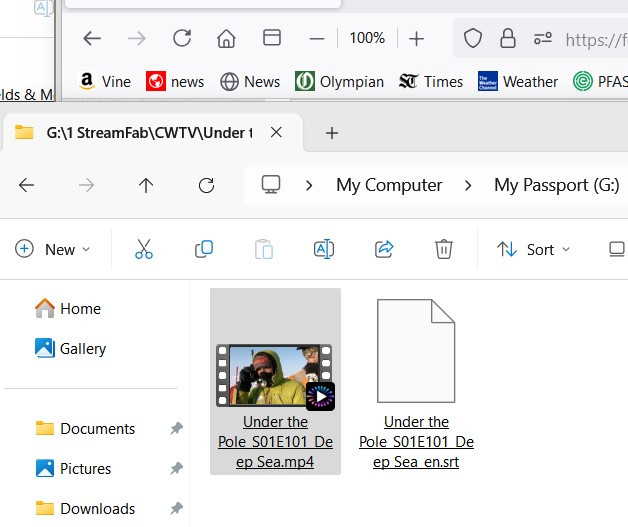Open the site permissions icon in address bar

[x=543, y=38]
